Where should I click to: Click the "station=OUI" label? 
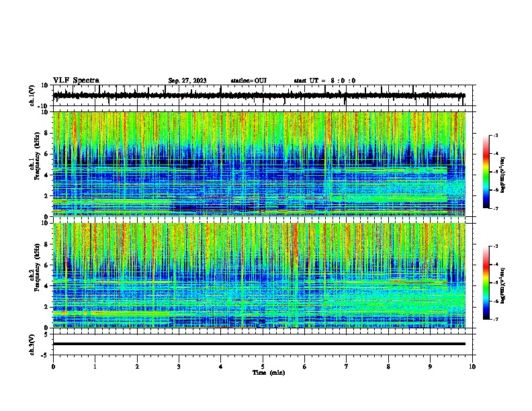249,81
